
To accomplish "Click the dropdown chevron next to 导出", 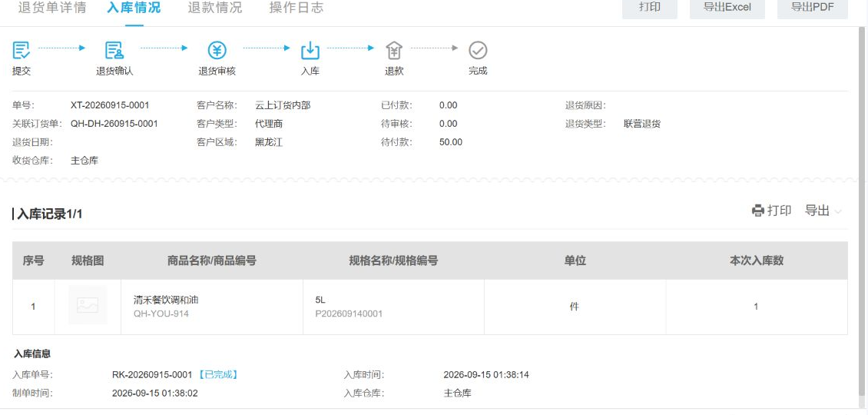I will [837, 211].
